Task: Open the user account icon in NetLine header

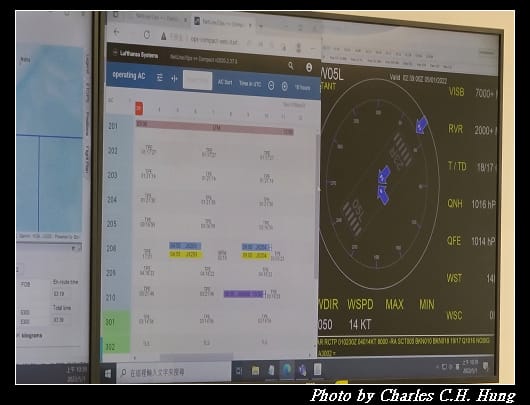Action: [x=309, y=67]
